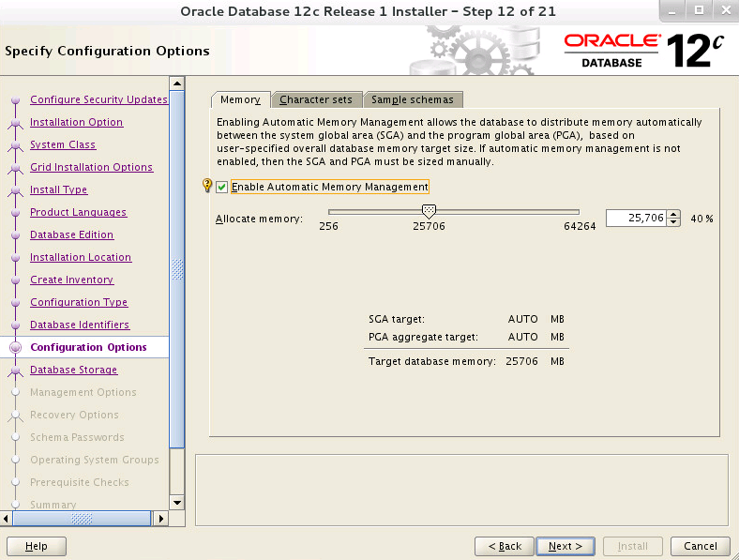This screenshot has width=739, height=560.
Task: Go to Create Inventory step
Action: tap(71, 280)
